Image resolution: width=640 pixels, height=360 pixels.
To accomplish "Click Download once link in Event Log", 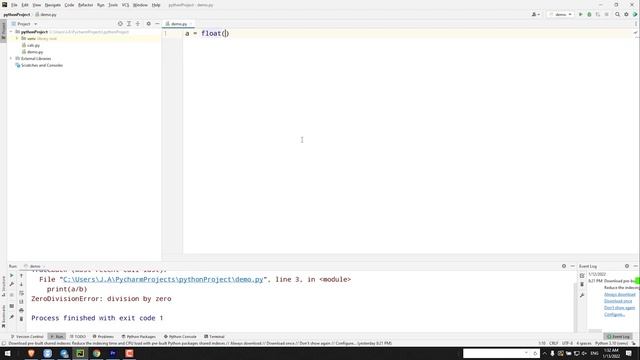I will 618,301.
